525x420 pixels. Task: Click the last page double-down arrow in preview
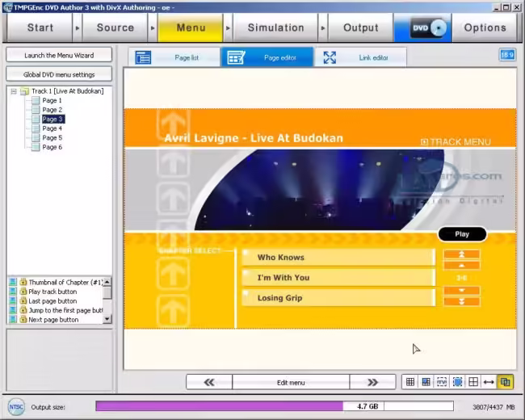click(x=462, y=301)
